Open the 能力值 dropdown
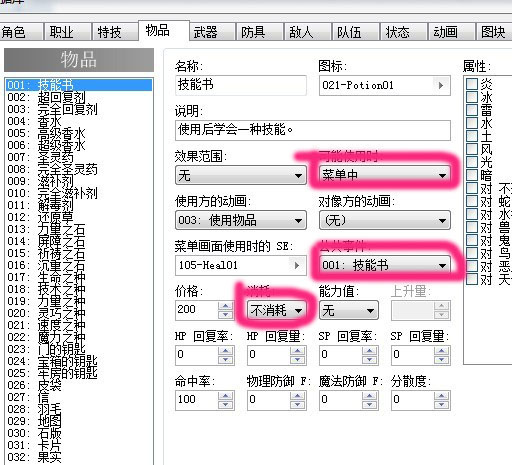The image size is (512, 465). click(x=348, y=310)
